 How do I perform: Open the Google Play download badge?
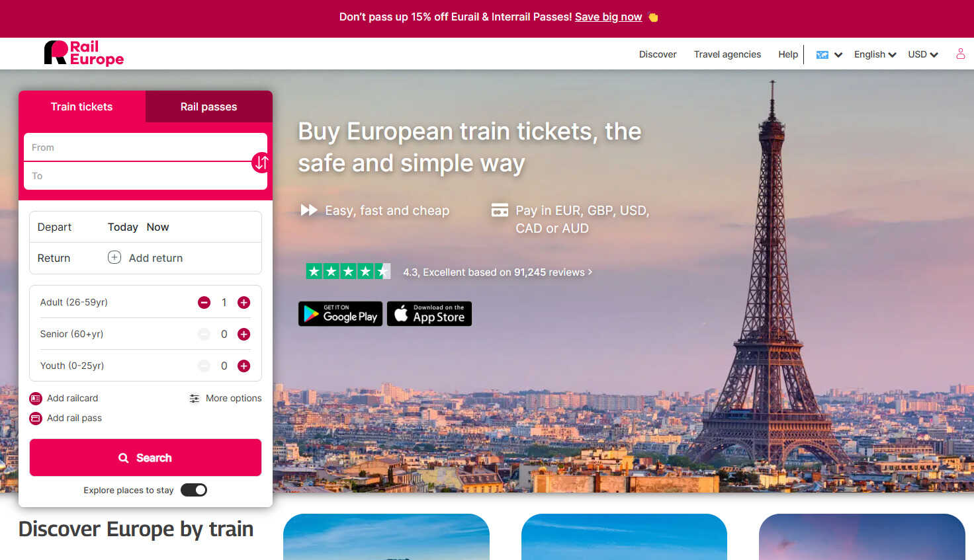(x=340, y=314)
